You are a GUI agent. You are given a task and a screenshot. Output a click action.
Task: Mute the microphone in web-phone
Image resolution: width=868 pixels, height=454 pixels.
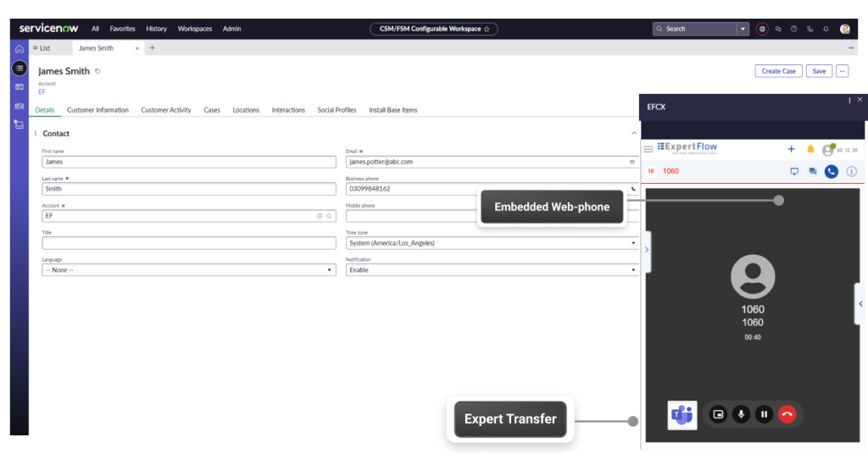(x=742, y=414)
